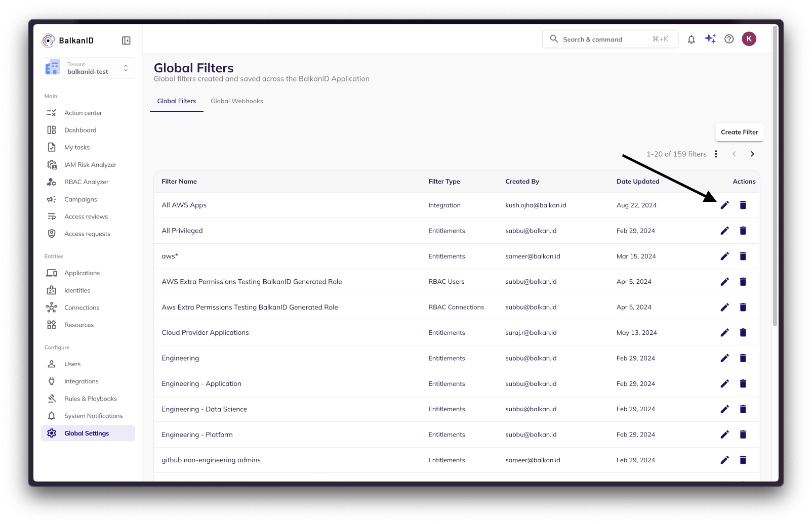The width and height of the screenshot is (812, 524).
Task: Open the user avatar K menu
Action: (749, 39)
